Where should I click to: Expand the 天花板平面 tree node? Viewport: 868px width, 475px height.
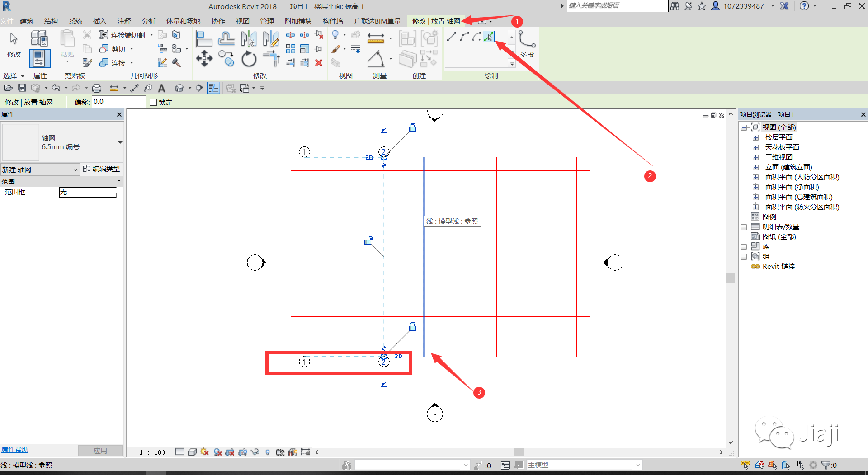click(x=755, y=147)
